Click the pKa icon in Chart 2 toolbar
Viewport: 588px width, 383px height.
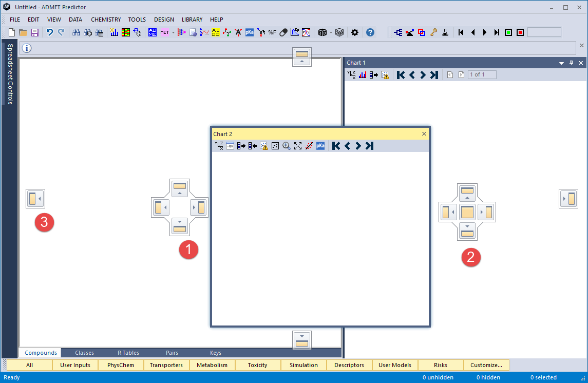[320, 146]
